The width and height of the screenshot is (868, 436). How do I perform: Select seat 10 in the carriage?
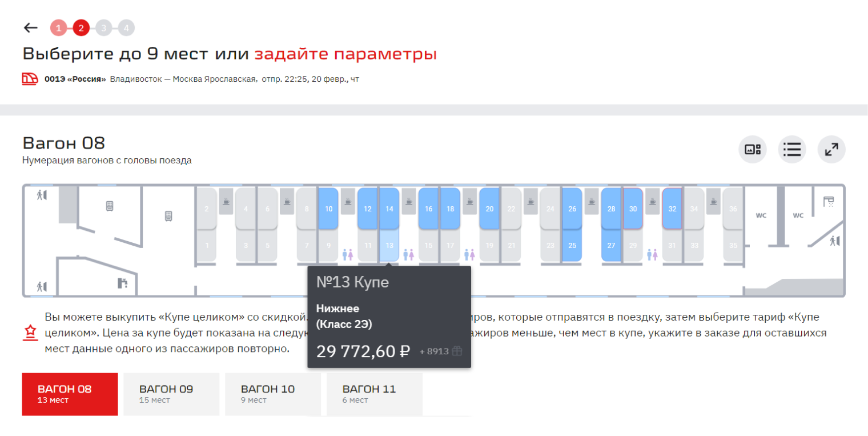pos(328,209)
